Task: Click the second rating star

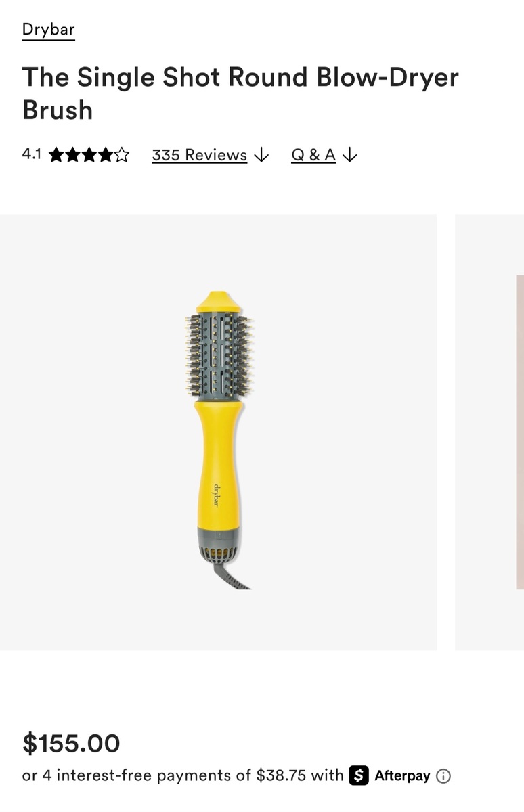Action: 72,155
